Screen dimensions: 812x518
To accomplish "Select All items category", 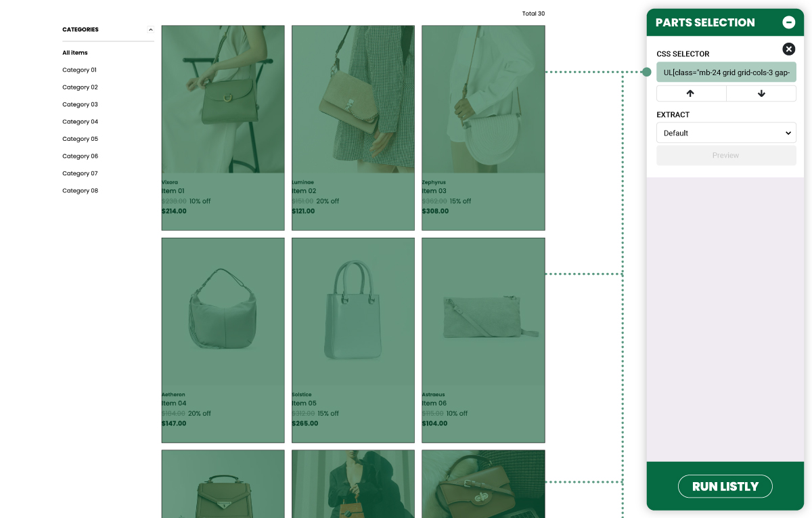I will click(x=75, y=53).
